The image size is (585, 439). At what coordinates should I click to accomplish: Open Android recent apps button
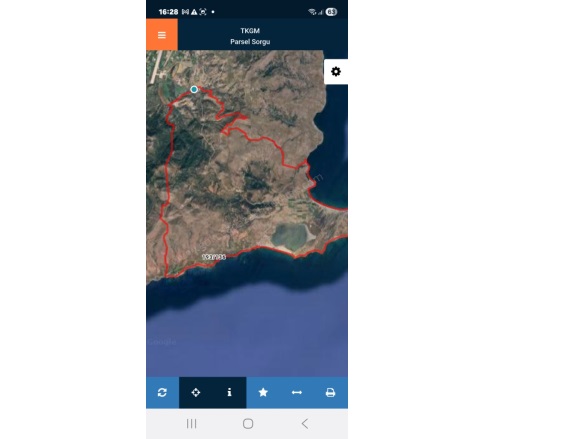(191, 424)
